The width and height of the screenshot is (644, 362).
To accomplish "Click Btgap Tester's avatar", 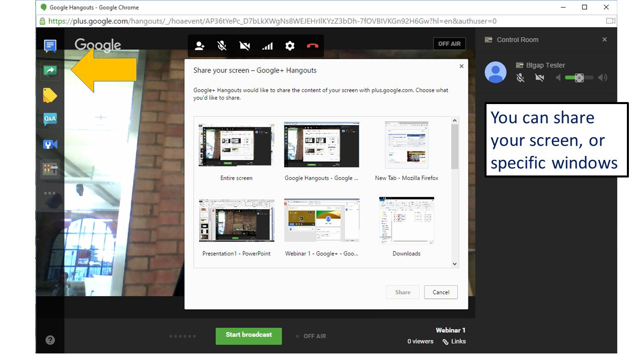I will [x=496, y=72].
